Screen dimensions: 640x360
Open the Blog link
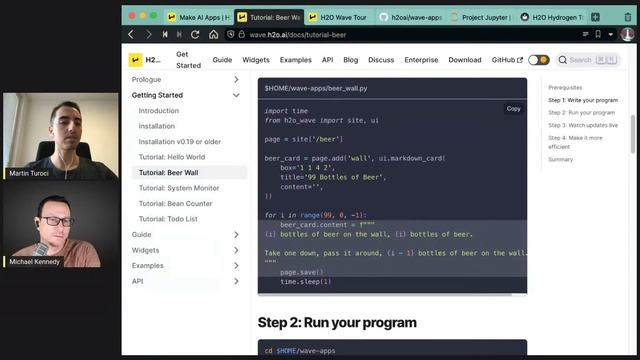(351, 60)
